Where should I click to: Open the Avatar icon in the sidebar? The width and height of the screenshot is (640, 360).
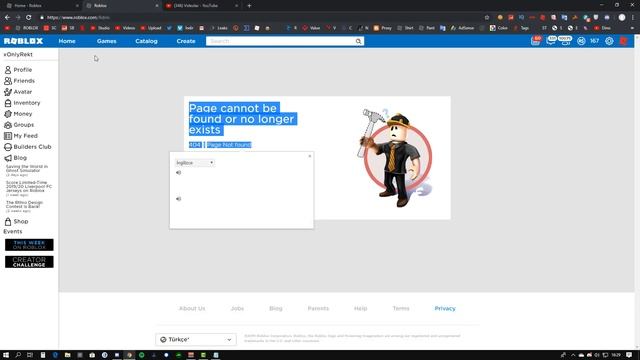coord(8,92)
